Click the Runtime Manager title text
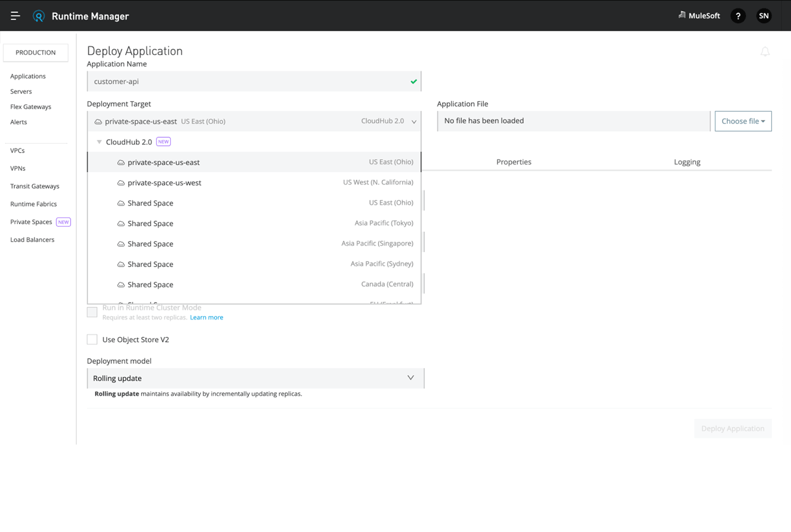This screenshot has height=532, width=791. click(x=90, y=16)
